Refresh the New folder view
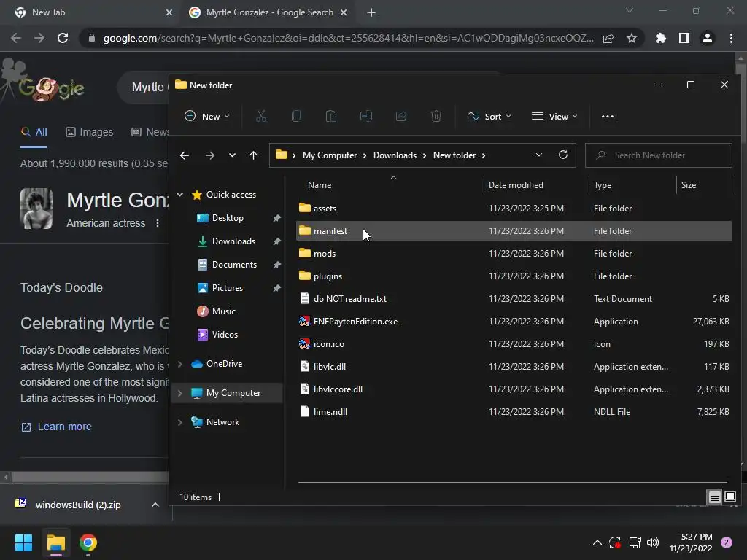The width and height of the screenshot is (747, 560). click(x=563, y=155)
